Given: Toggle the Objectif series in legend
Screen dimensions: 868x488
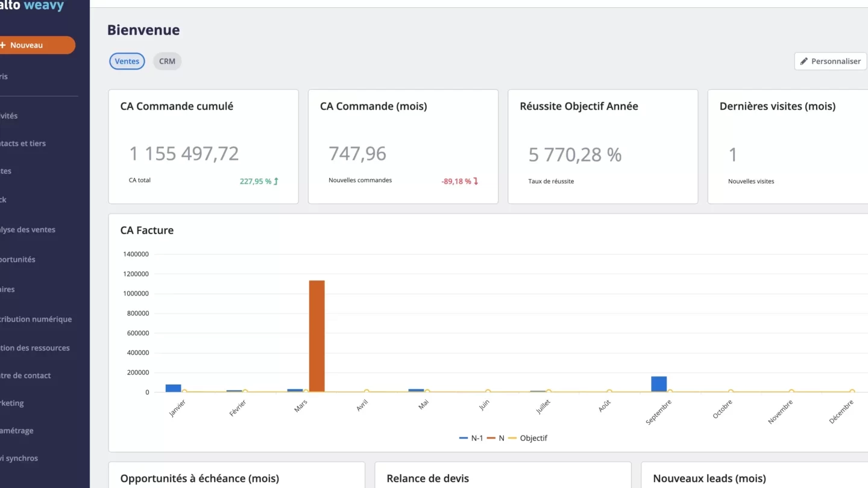Looking at the screenshot, I should click(528, 439).
